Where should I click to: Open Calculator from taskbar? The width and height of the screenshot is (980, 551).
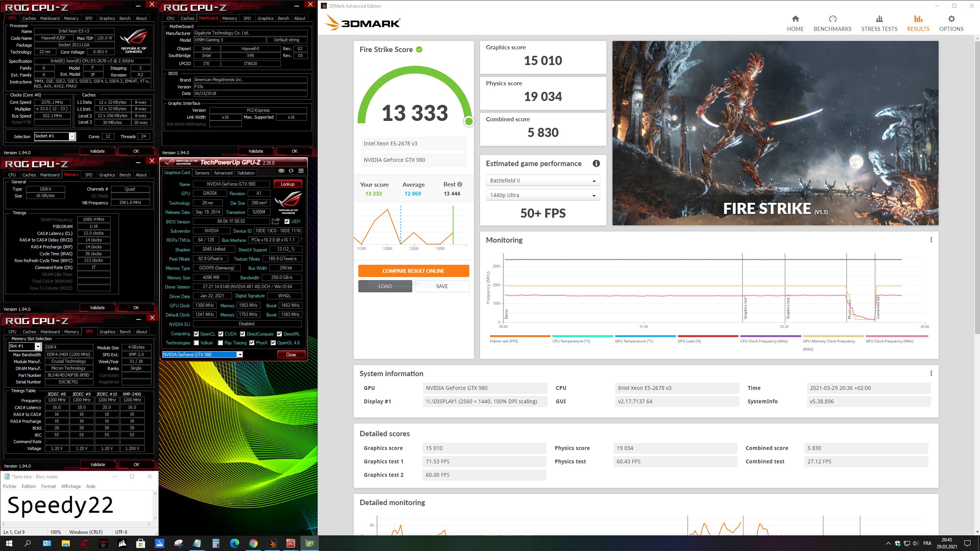(216, 543)
